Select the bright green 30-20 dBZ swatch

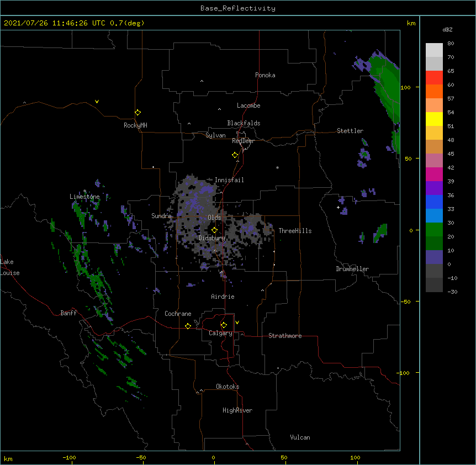pos(434,230)
